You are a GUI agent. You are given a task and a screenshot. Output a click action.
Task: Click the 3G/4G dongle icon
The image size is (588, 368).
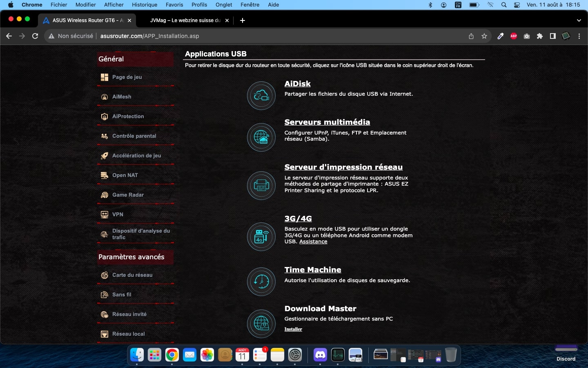coord(261,237)
